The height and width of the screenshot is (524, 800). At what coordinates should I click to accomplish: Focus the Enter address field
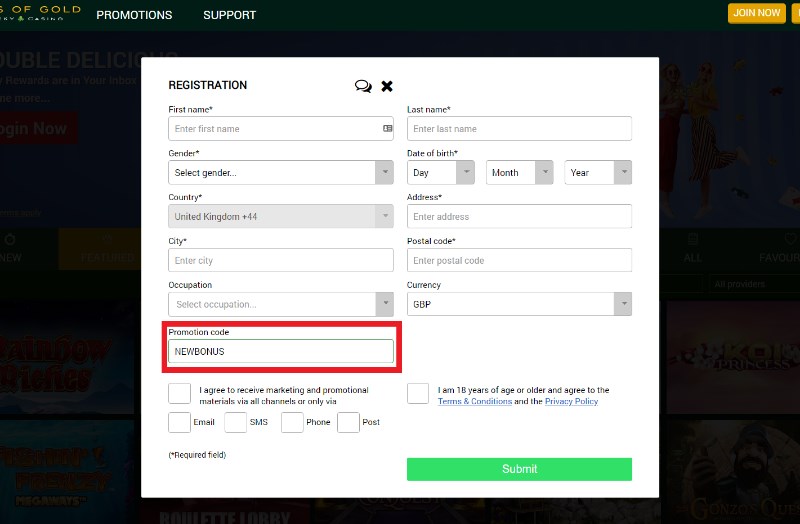coord(519,216)
